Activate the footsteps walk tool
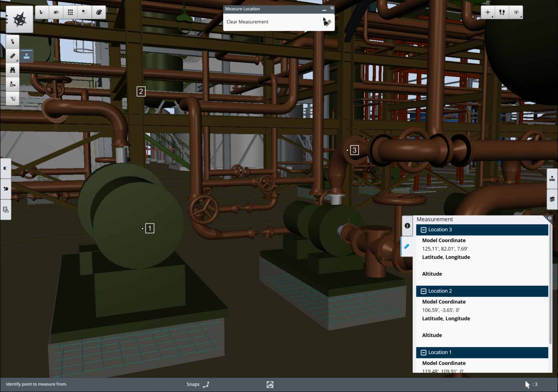This screenshot has width=558, height=392. tap(502, 12)
